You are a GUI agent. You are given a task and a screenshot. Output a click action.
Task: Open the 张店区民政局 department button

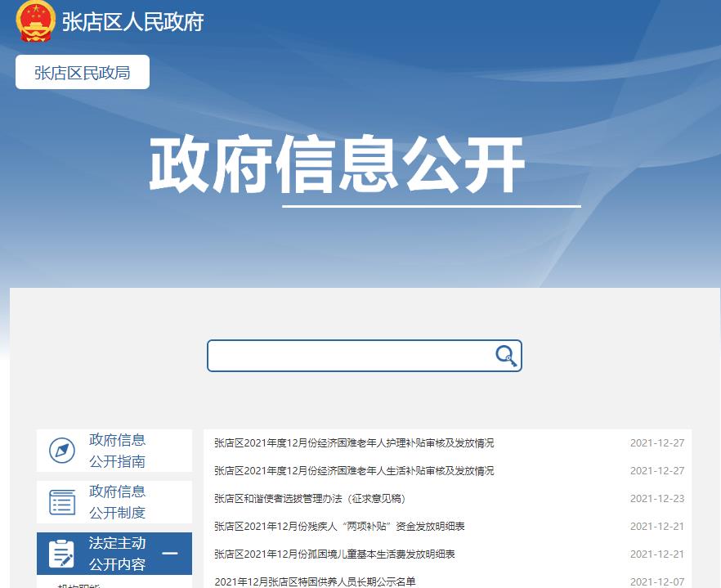click(82, 73)
